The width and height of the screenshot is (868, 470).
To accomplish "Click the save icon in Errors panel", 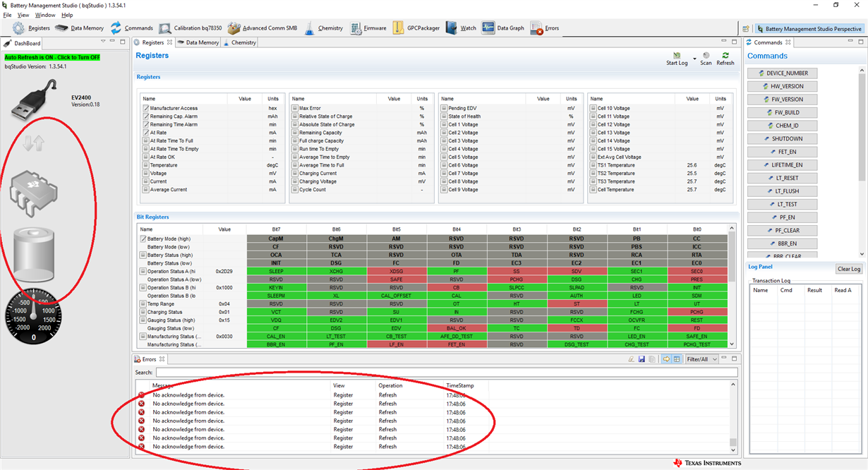I will coord(641,359).
